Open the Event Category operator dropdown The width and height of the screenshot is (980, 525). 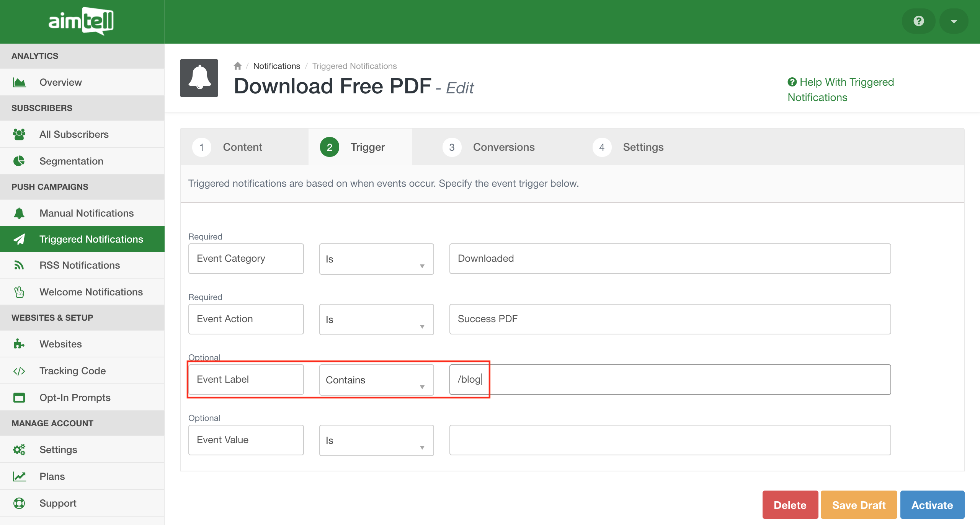coord(376,259)
